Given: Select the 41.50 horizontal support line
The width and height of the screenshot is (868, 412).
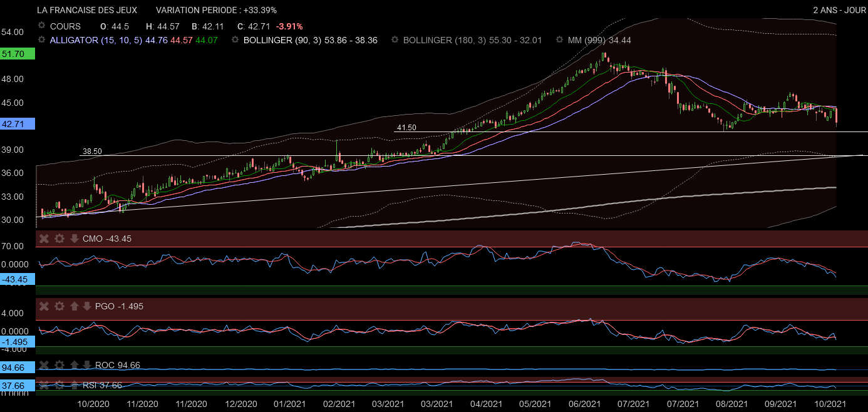Looking at the screenshot, I should coord(564,131).
